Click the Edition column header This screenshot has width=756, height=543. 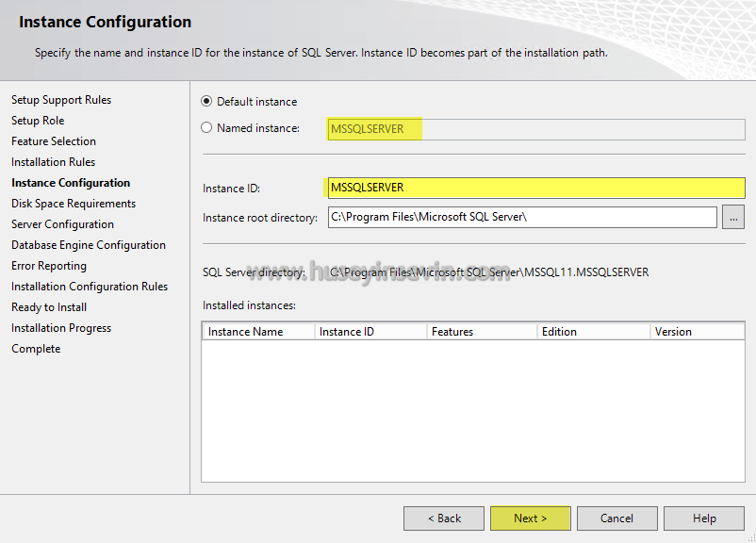pyautogui.click(x=594, y=332)
